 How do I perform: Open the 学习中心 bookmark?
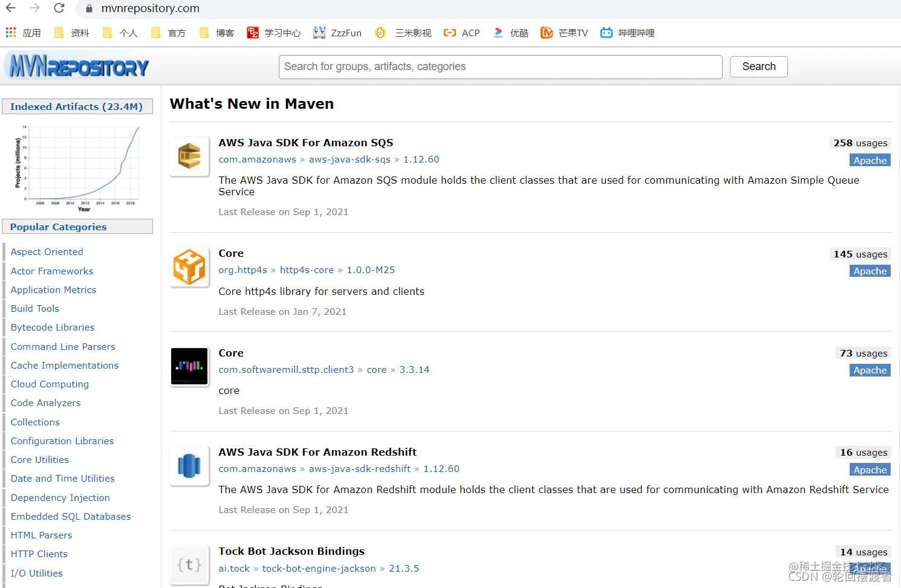[274, 33]
